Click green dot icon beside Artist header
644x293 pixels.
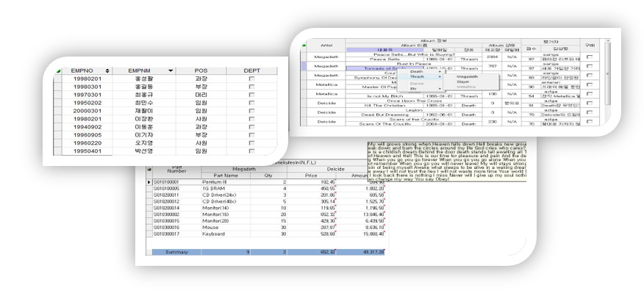(x=304, y=45)
